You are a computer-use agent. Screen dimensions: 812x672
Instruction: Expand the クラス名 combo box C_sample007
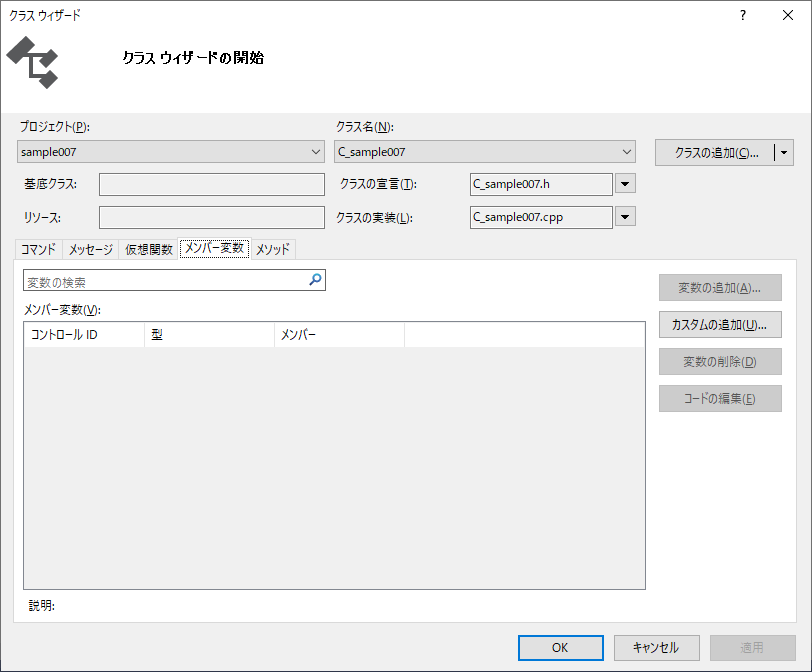pyautogui.click(x=485, y=152)
